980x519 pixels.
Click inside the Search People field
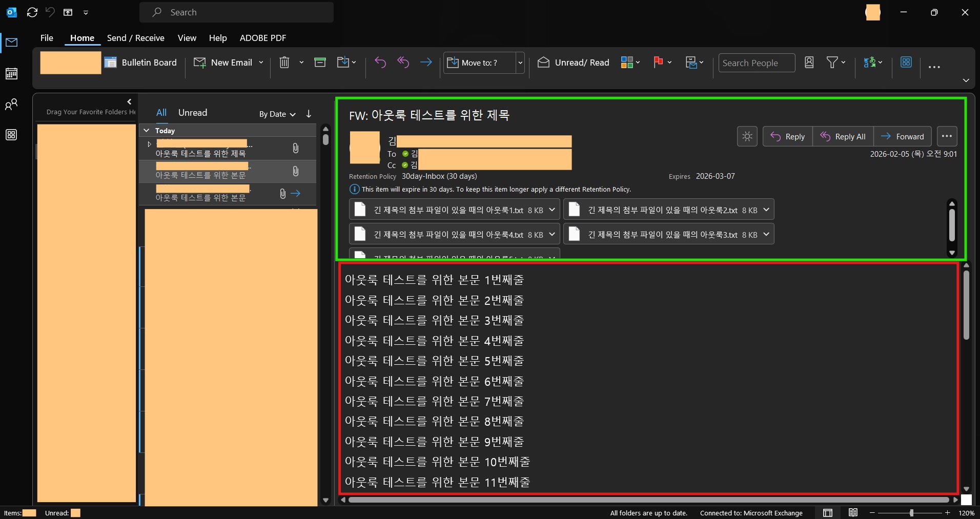click(x=757, y=63)
